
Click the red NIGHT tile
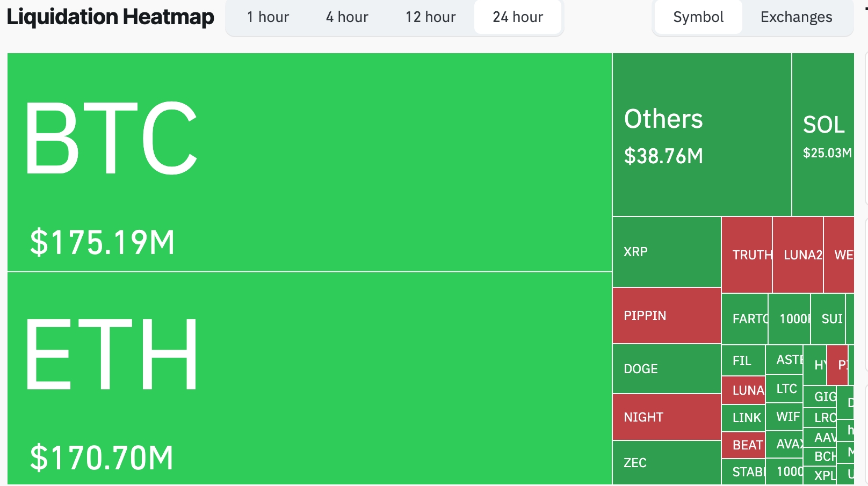click(667, 417)
